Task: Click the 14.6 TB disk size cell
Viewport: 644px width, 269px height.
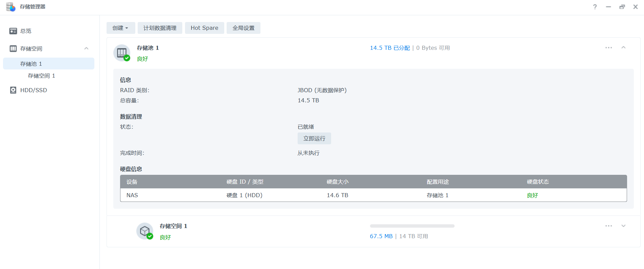Action: tap(338, 195)
